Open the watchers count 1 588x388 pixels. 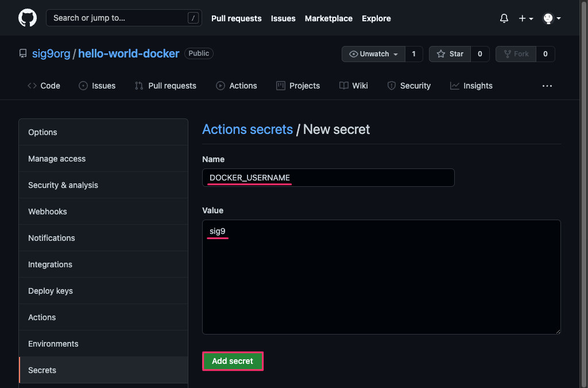(x=414, y=54)
